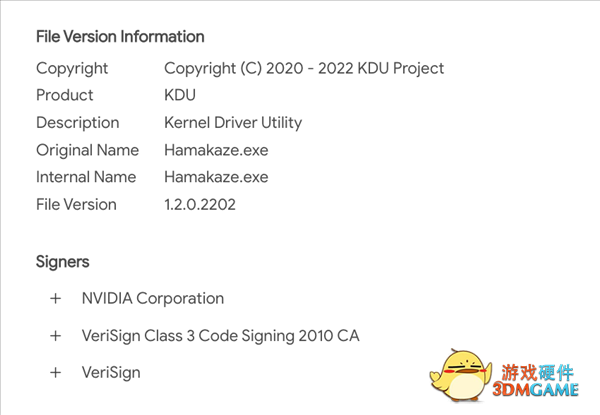Select the Copyright 2020 - 2022 KDU Project value
This screenshot has width=600, height=415.
tap(304, 68)
